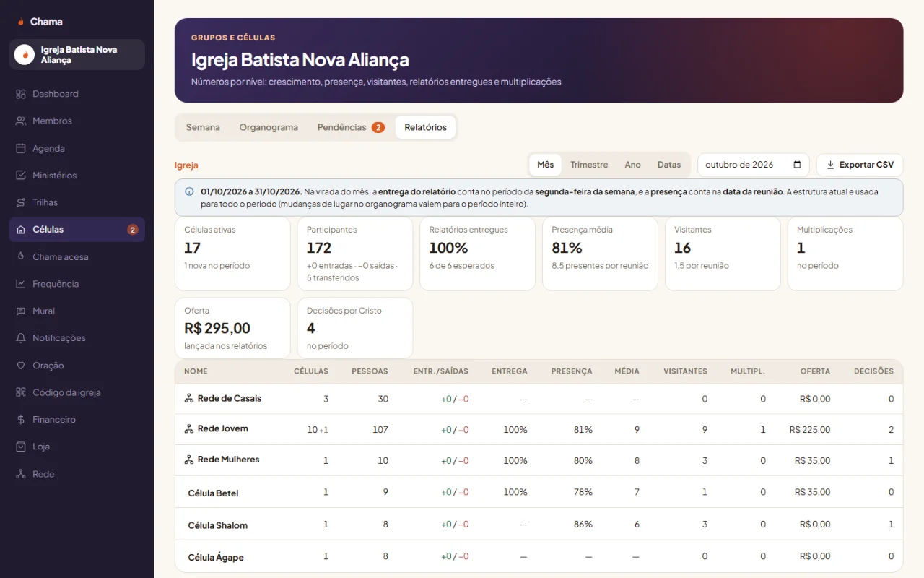
Task: Open the Célula Betel row link
Action: 213,493
